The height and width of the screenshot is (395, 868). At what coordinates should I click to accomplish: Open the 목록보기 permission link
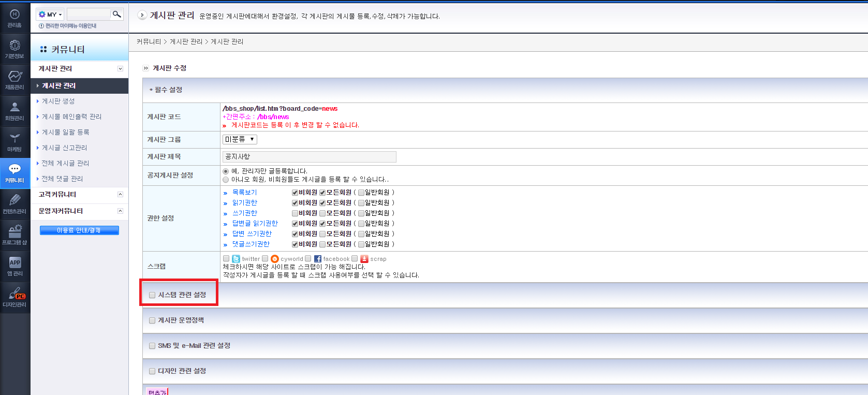click(244, 193)
